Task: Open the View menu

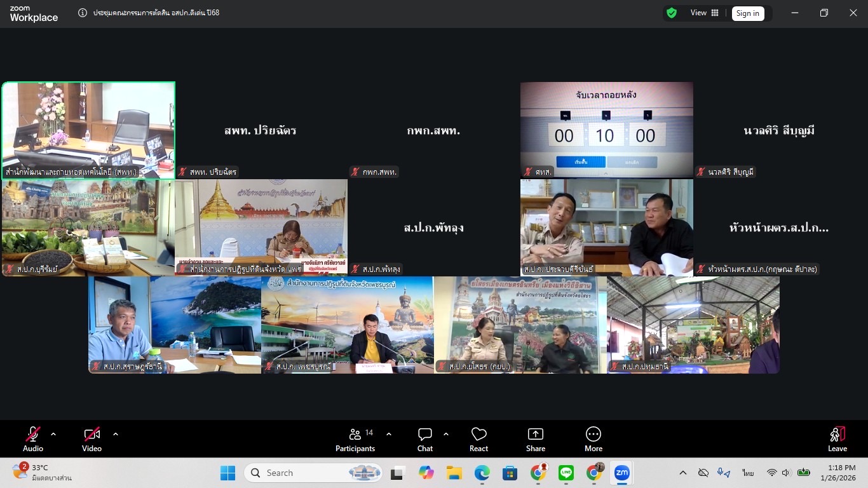Action: (698, 13)
